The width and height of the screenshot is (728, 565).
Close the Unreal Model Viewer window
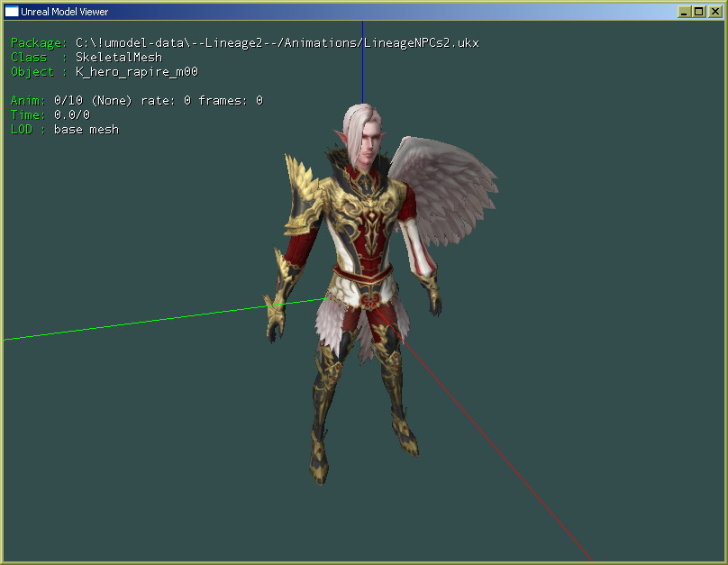[715, 12]
